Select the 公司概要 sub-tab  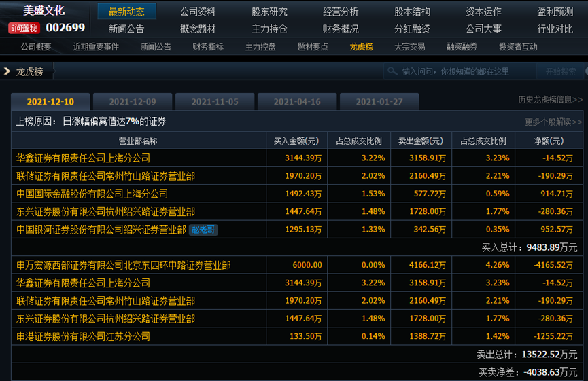(36, 47)
